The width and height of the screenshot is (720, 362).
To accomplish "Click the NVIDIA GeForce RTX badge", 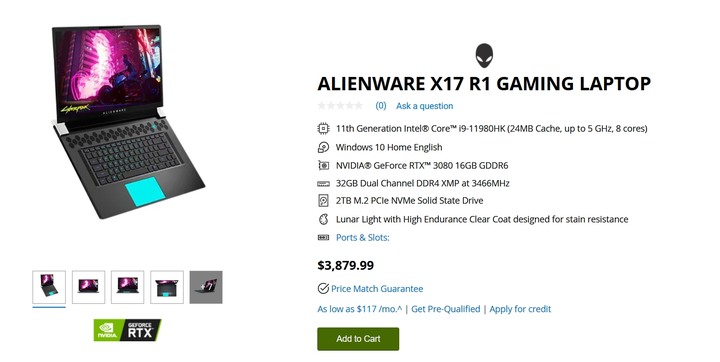I will [x=128, y=330].
